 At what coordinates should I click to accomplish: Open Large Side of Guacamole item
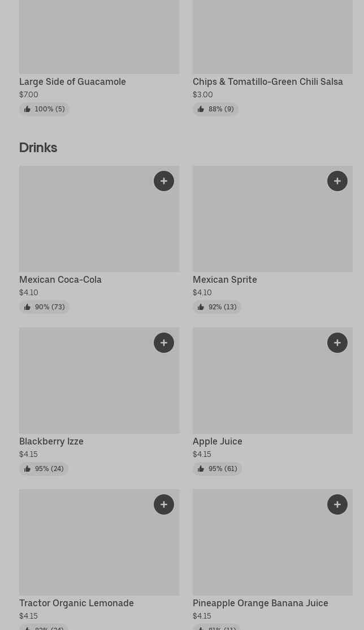coord(72,81)
